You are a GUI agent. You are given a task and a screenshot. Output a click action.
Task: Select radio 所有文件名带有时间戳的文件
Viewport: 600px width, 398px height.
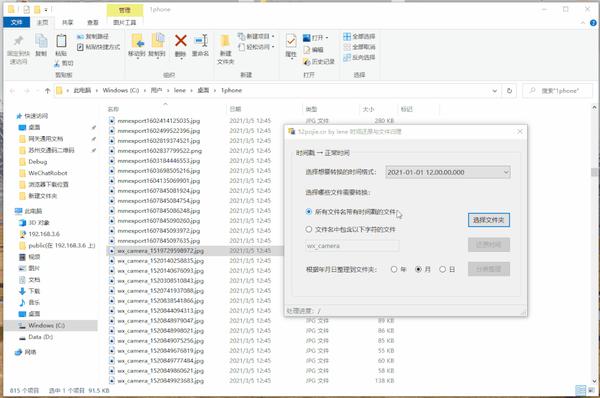309,212
